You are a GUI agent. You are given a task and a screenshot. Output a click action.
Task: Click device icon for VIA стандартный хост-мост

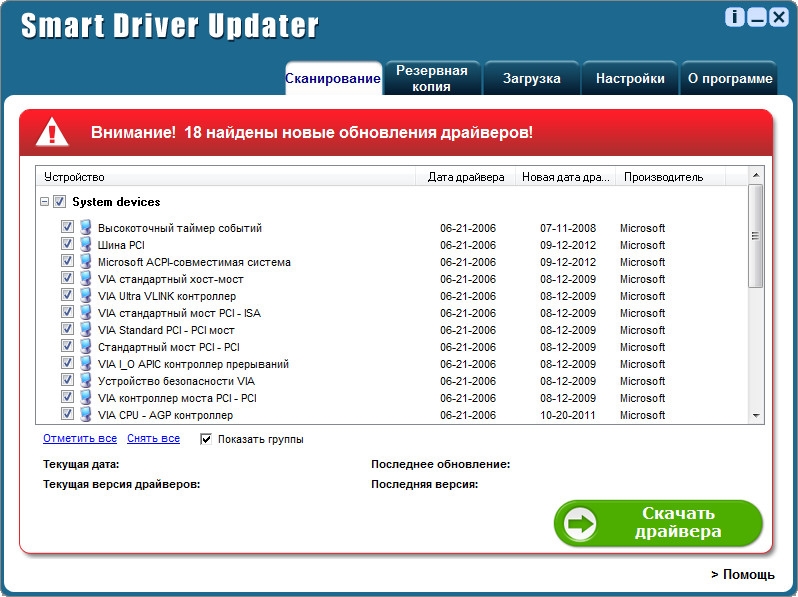86,278
